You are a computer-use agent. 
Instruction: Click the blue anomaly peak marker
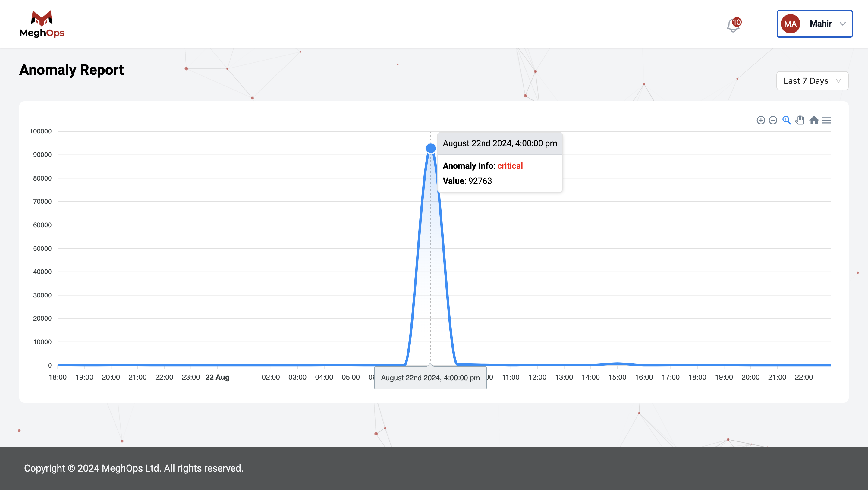431,148
